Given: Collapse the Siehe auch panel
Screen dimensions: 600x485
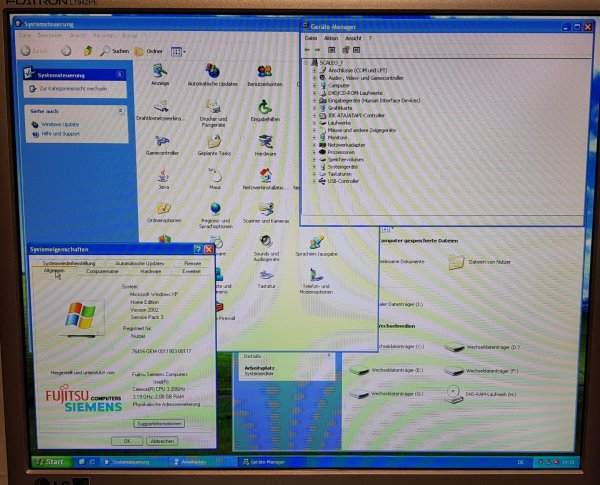Looking at the screenshot, I should (121, 111).
